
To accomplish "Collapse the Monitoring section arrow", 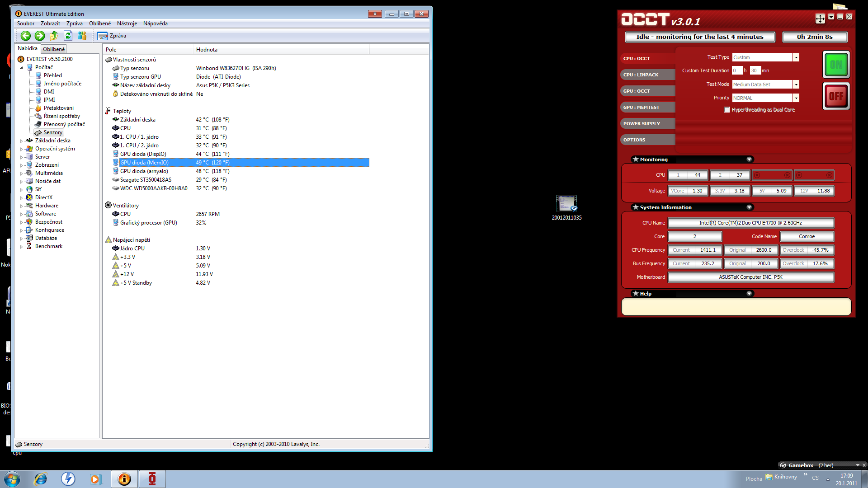I will (x=749, y=160).
